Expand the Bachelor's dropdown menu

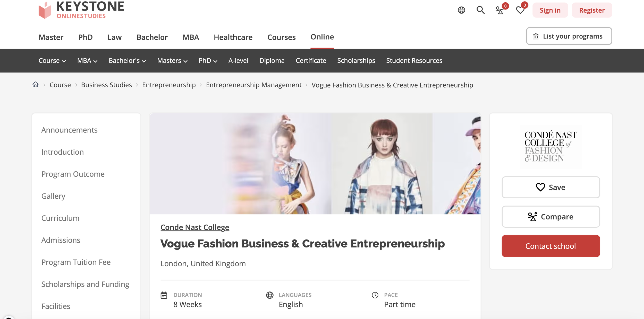point(127,61)
